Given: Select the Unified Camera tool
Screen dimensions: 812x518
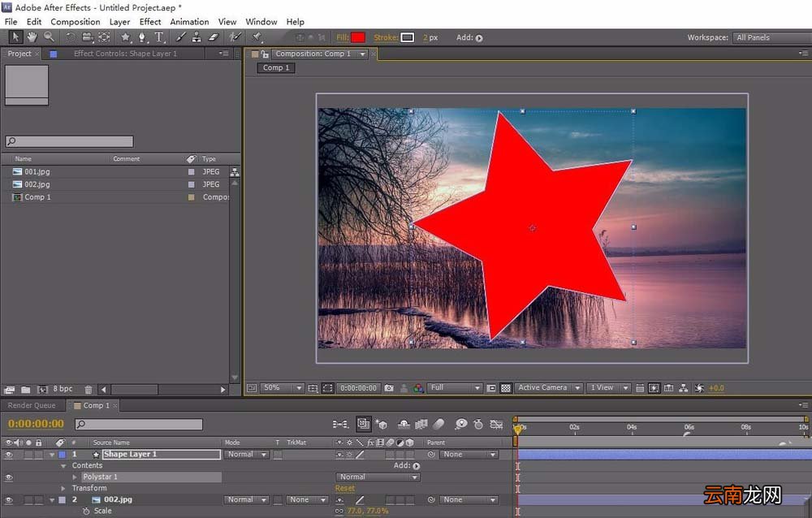Looking at the screenshot, I should click(x=88, y=37).
